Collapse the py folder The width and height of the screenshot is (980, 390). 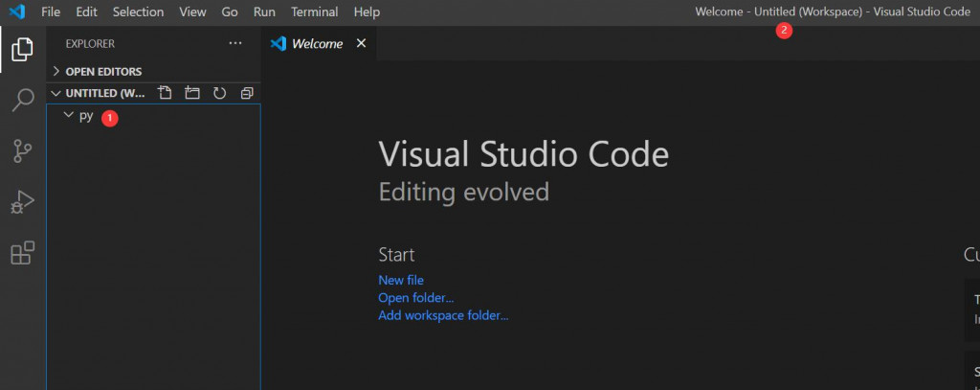[69, 115]
